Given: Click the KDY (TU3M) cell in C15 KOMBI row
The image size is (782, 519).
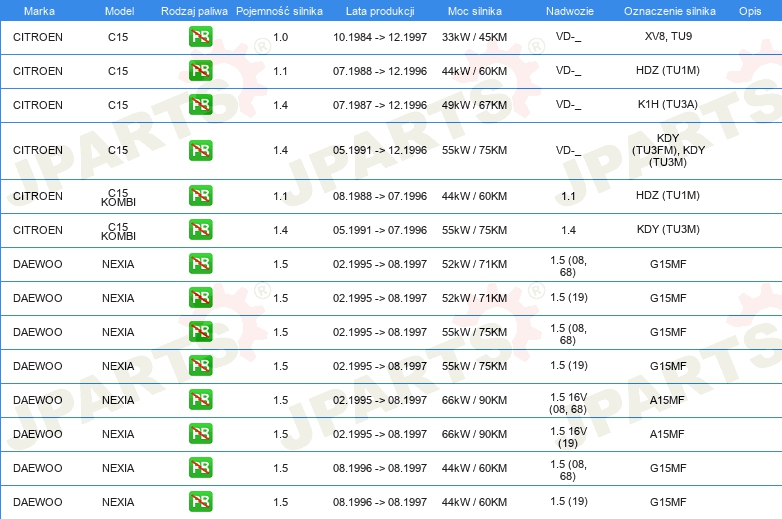Looking at the screenshot, I should [x=668, y=229].
